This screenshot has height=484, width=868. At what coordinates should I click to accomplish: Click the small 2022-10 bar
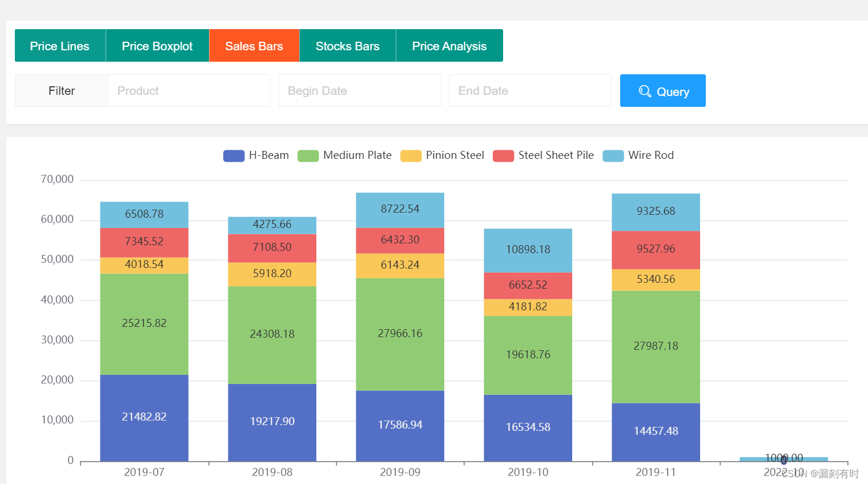(x=784, y=458)
